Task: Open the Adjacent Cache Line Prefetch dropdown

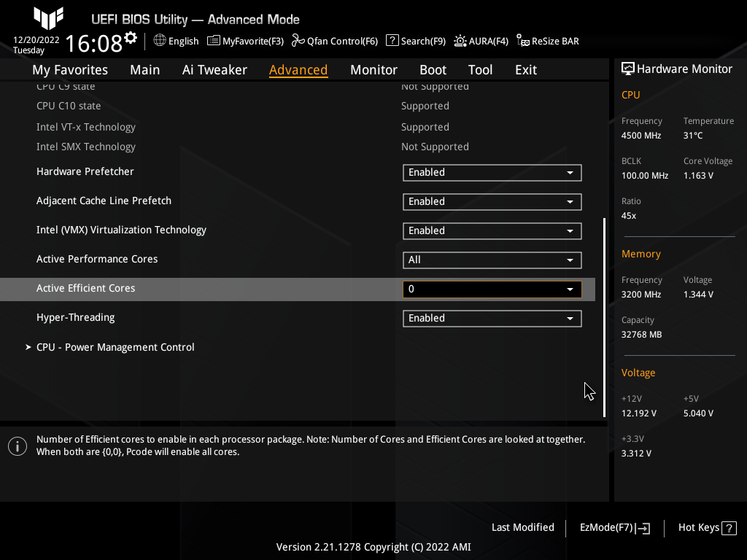Action: coord(492,202)
